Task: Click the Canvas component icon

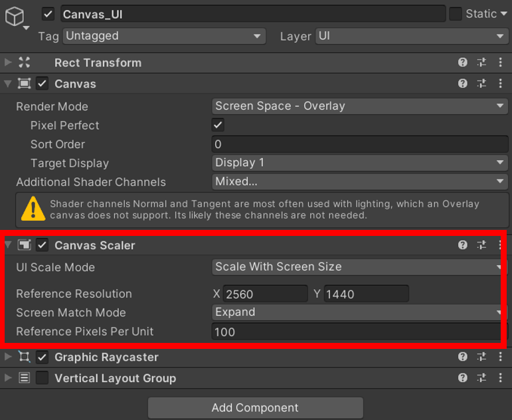Action: tap(25, 84)
